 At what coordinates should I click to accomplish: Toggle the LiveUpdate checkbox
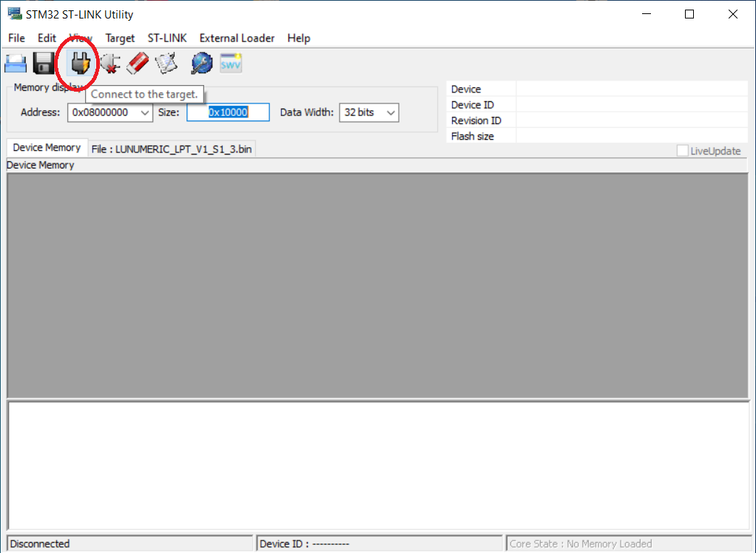pos(682,151)
